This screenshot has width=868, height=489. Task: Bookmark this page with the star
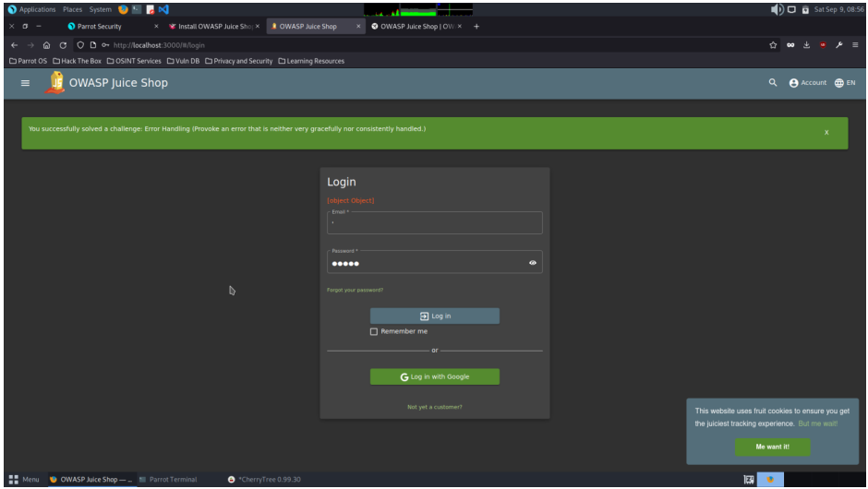point(773,45)
